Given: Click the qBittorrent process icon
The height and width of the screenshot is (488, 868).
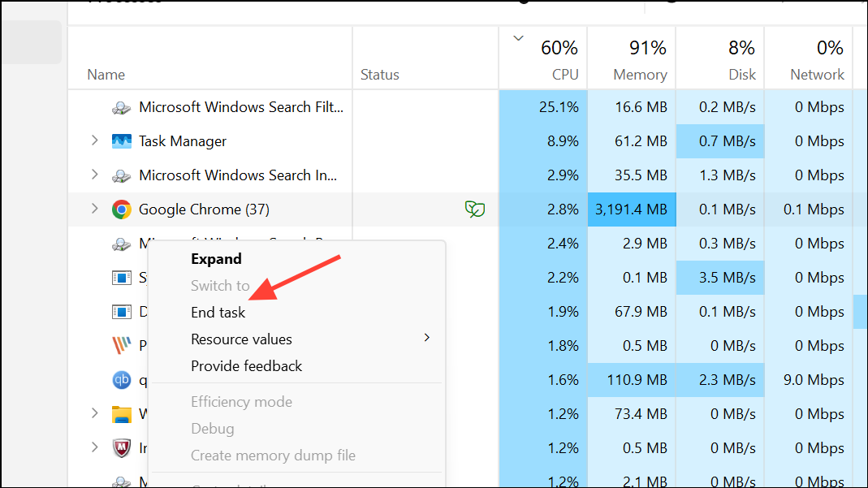Looking at the screenshot, I should pyautogui.click(x=122, y=379).
